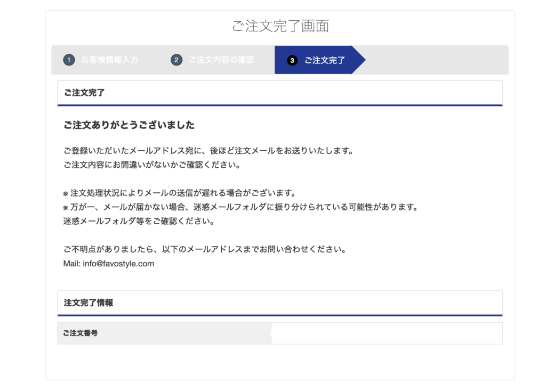Click the ご注文ありがとうございました heading
Viewport: 546px width, 392px height.
pyautogui.click(x=129, y=125)
